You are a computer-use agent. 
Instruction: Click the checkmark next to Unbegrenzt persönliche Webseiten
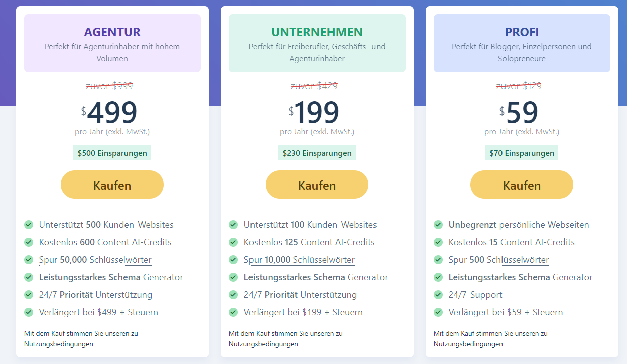click(x=438, y=225)
